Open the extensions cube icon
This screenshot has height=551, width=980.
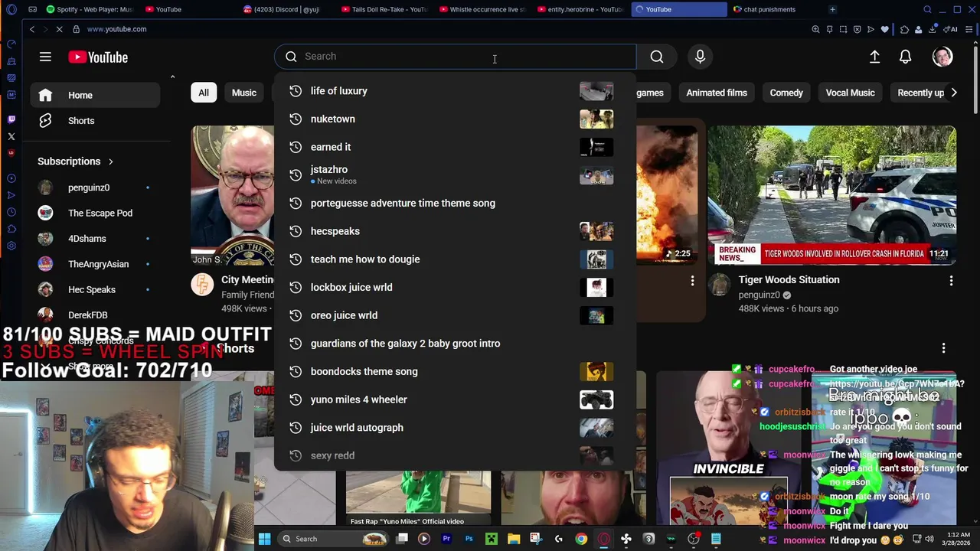point(904,29)
